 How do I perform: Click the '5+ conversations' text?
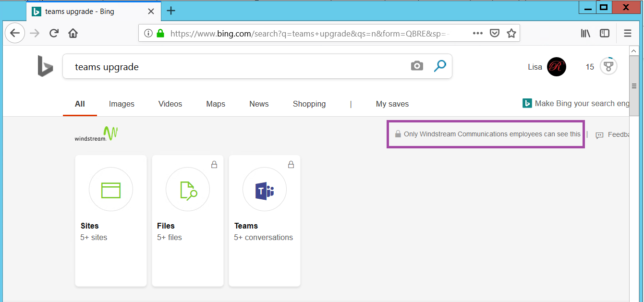pos(263,237)
